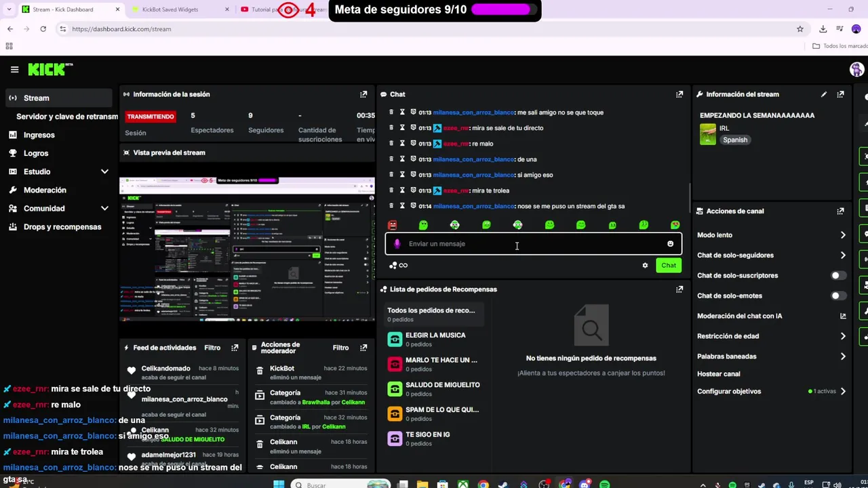This screenshot has height=488, width=868.
Task: Send message with green Chat button
Action: (669, 266)
